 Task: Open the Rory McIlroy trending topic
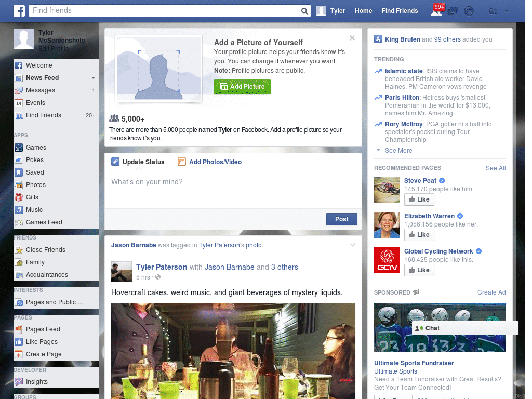403,124
